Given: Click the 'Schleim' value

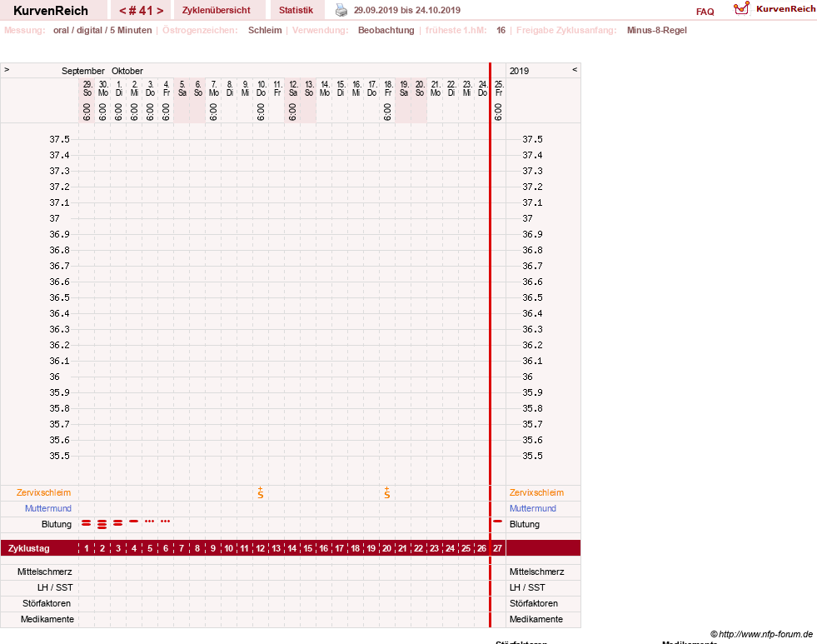Looking at the screenshot, I should tap(265, 30).
